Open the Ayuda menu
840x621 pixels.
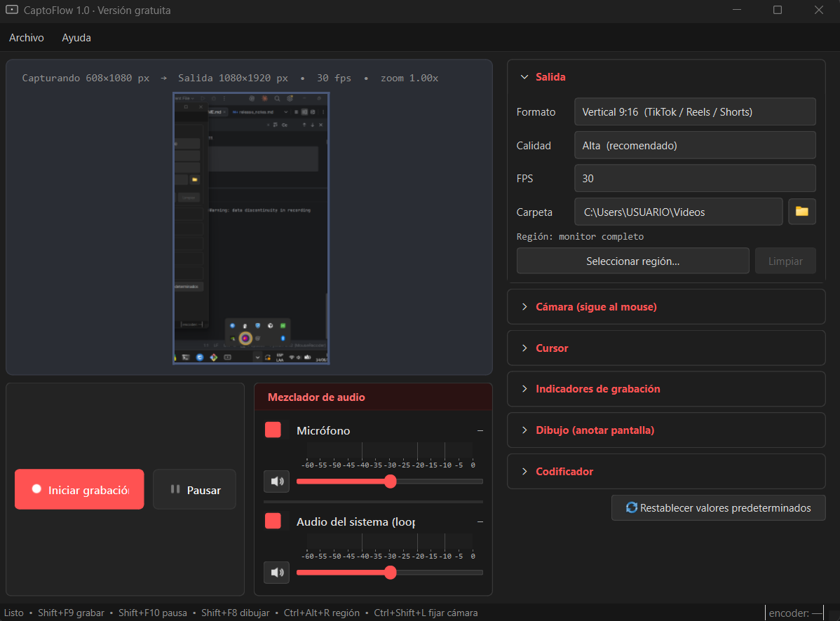pyautogui.click(x=76, y=38)
